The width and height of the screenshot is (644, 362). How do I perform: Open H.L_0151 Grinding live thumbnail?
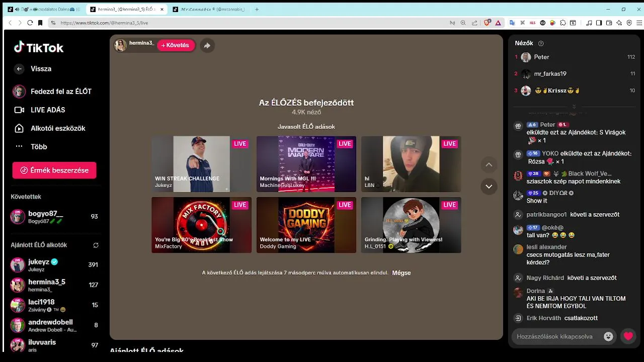click(411, 225)
